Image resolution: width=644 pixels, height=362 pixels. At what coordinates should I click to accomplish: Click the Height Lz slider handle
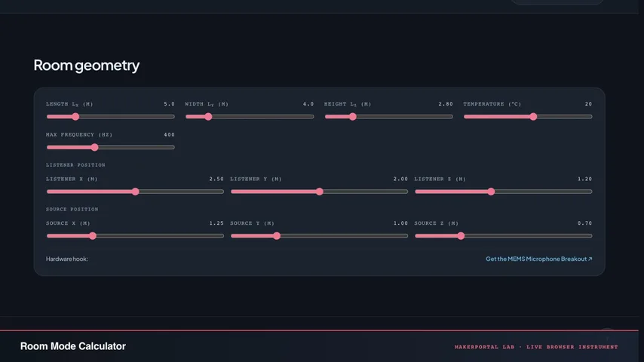click(353, 117)
